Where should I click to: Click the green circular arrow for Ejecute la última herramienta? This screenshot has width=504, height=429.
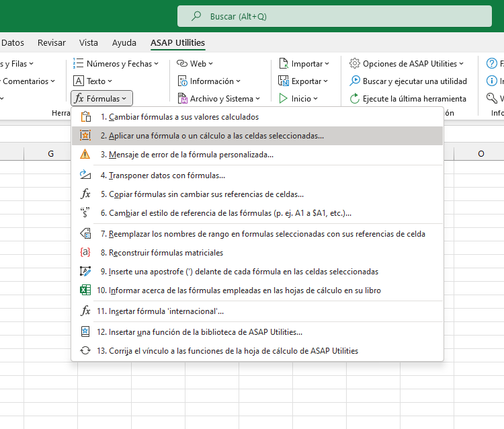(355, 98)
